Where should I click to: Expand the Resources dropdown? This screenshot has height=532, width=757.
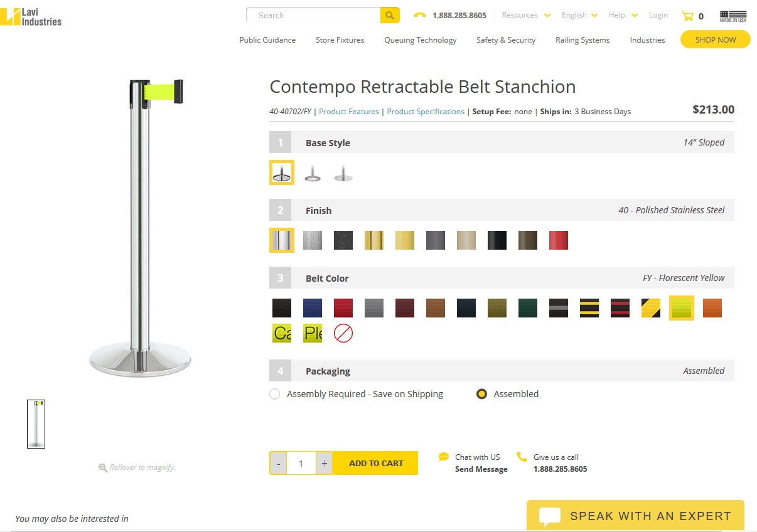point(525,15)
